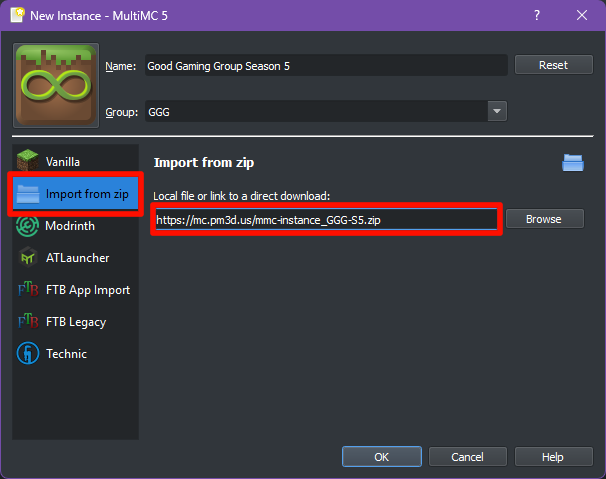The width and height of the screenshot is (606, 479).
Task: Select the Vanilla grass block icon
Action: (29, 161)
